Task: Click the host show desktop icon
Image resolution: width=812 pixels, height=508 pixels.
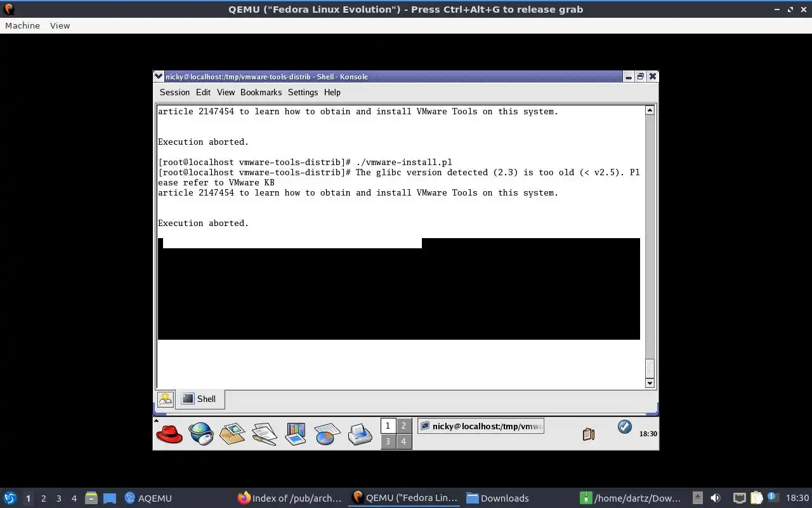Action: tap(110, 498)
